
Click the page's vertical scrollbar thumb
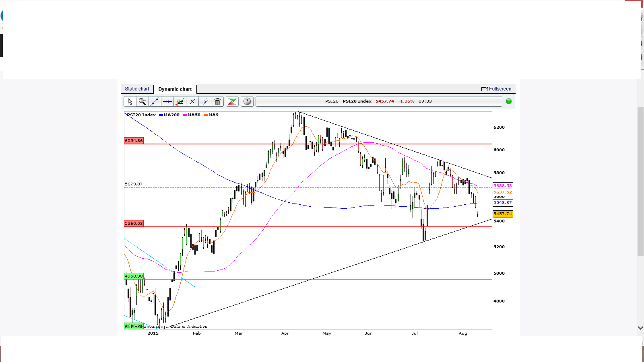click(x=640, y=181)
